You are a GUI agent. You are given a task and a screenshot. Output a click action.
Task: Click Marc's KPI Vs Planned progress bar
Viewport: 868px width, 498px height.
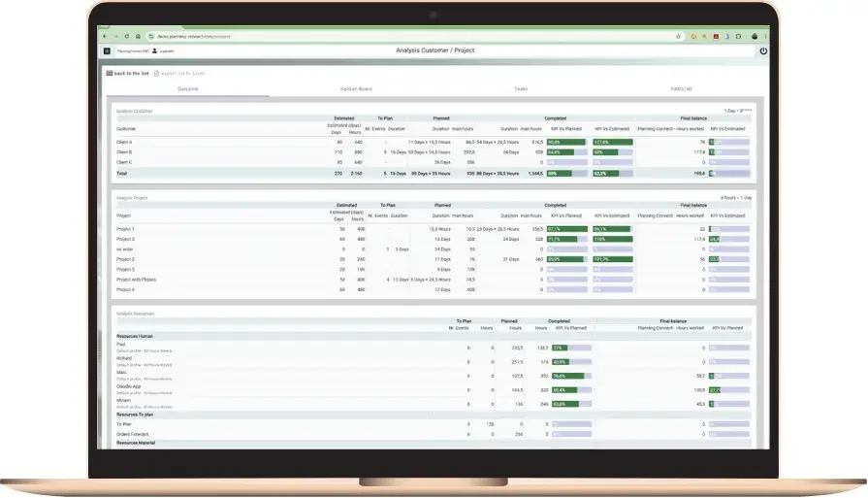click(x=571, y=376)
